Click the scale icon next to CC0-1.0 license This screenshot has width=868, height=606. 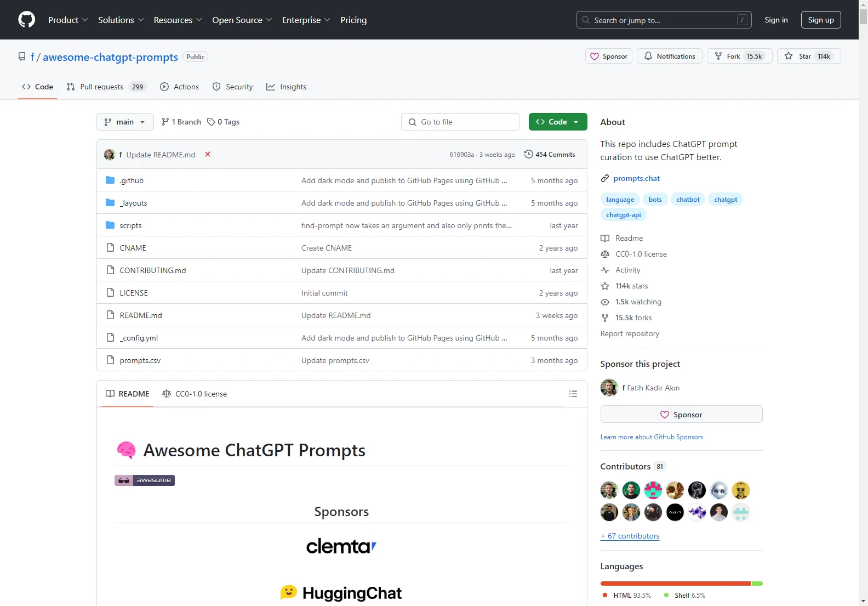coord(605,254)
